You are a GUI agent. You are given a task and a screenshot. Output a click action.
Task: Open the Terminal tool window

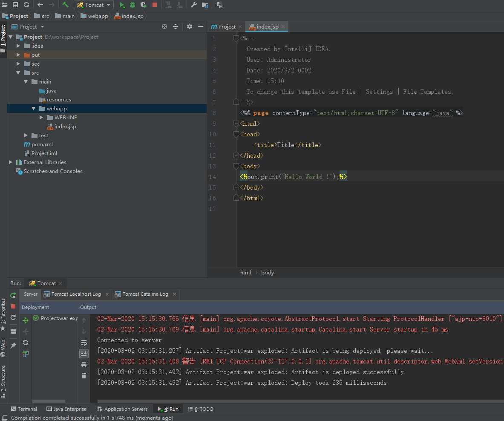[24, 409]
